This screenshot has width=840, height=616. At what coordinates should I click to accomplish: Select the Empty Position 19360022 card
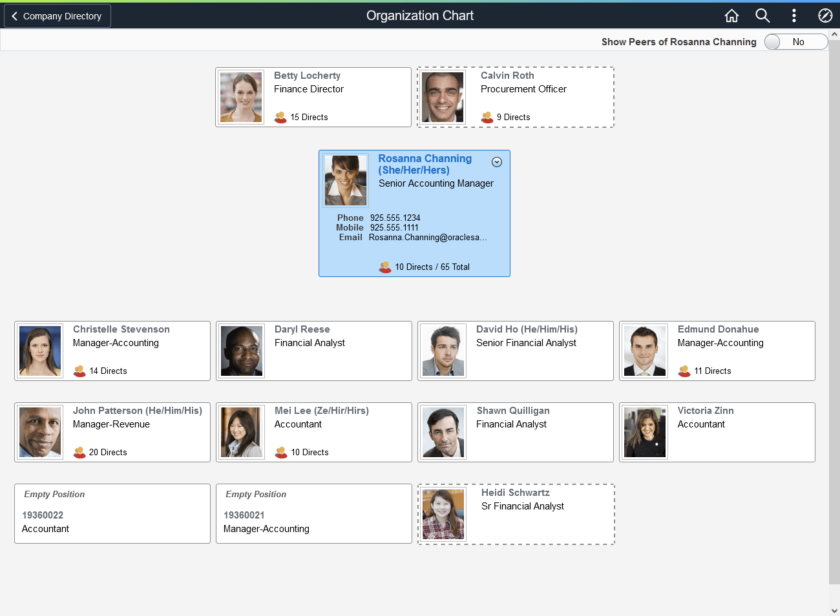pyautogui.click(x=112, y=513)
